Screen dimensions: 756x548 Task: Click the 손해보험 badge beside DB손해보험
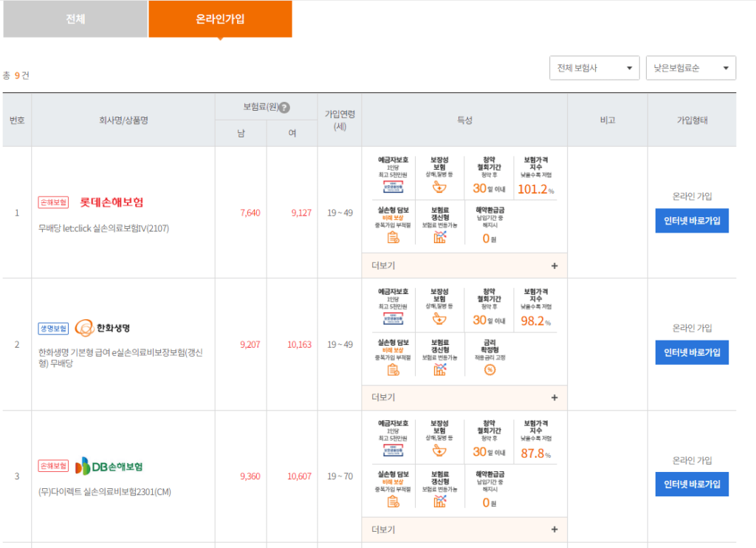point(53,466)
